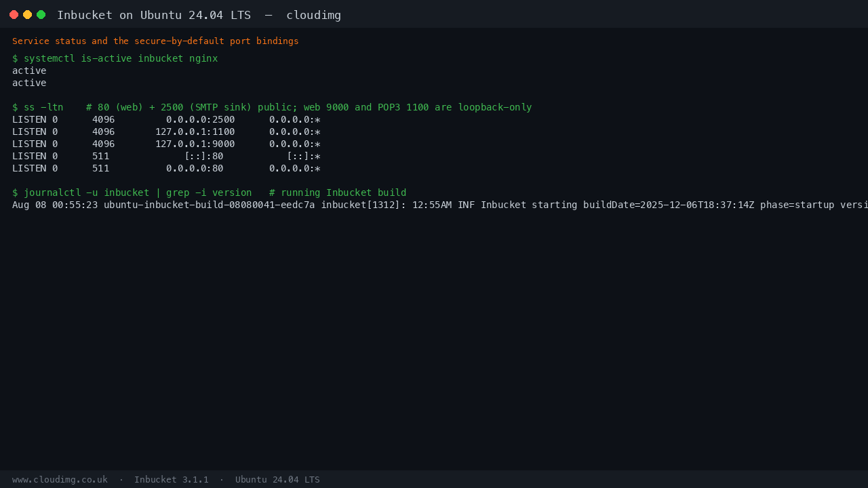Click LISTEN in the 0.0.0.0:2500 row
Image resolution: width=868 pixels, height=488 pixels.
pos(29,119)
